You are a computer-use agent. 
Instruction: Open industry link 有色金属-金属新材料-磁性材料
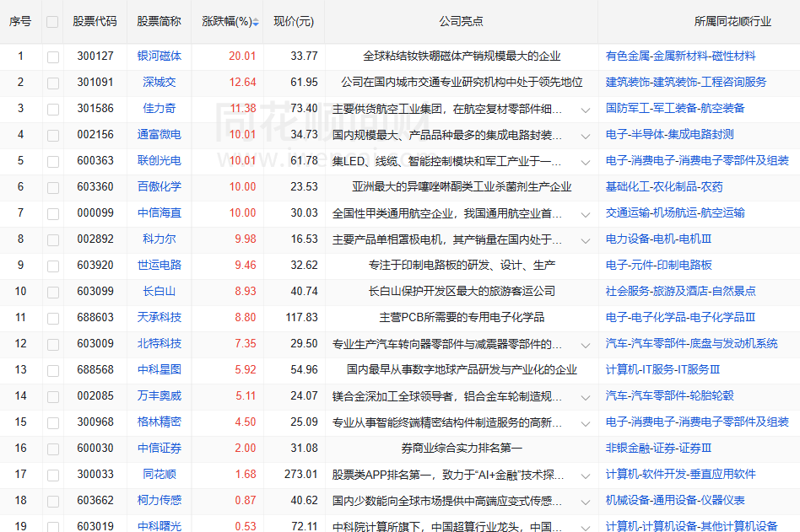680,56
